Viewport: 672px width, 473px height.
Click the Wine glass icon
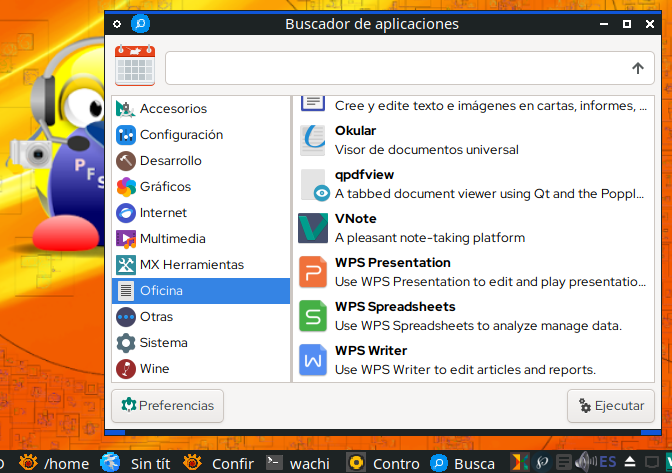pos(126,369)
